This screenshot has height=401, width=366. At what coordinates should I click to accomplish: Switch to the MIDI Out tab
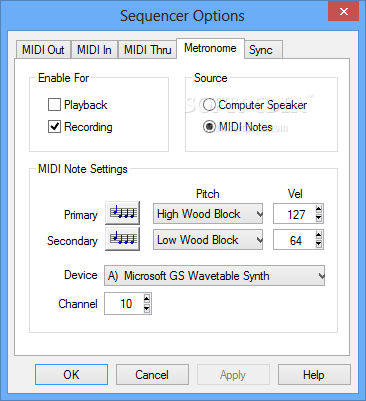pyautogui.click(x=43, y=50)
